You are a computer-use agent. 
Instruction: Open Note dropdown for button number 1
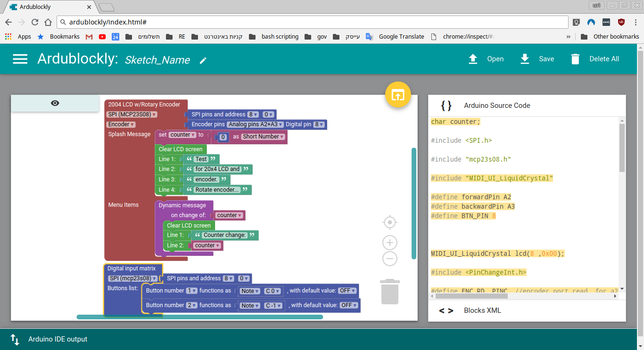tap(249, 291)
